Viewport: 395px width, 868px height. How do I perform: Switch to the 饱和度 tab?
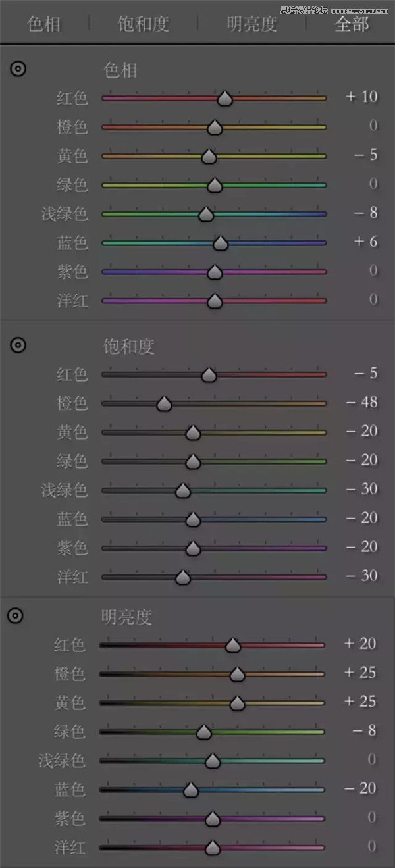(144, 25)
